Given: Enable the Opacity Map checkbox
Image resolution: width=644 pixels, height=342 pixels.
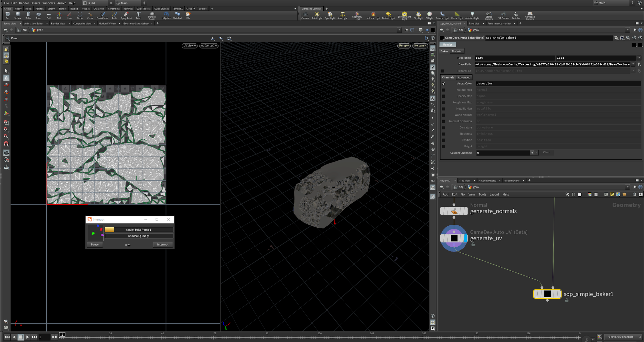Looking at the screenshot, I should [444, 96].
